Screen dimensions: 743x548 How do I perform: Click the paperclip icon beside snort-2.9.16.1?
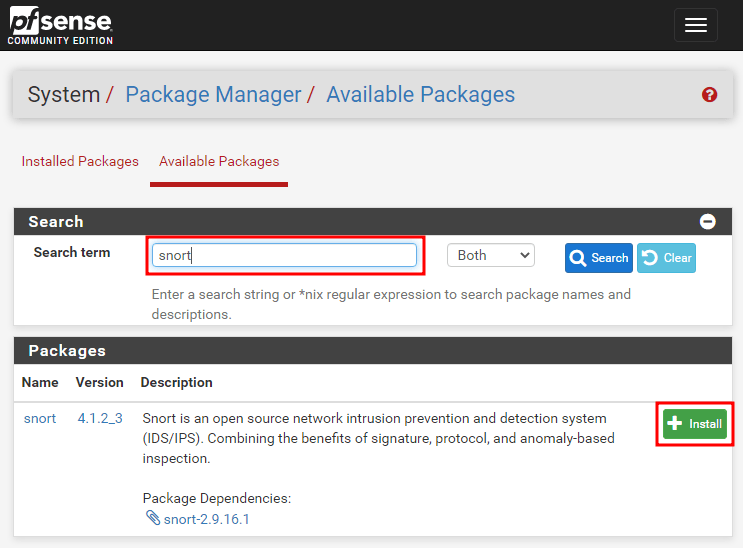[153, 518]
